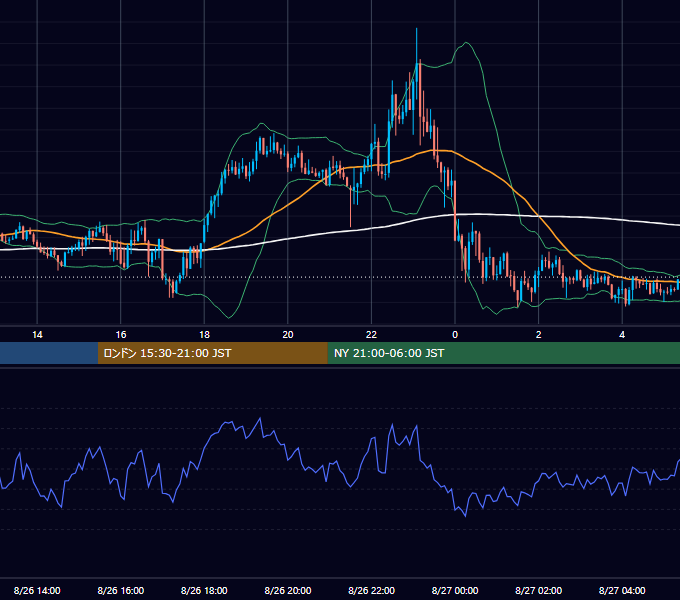
Task: Click the 8/27 00:00 label on the lower axis
Action: (455, 590)
